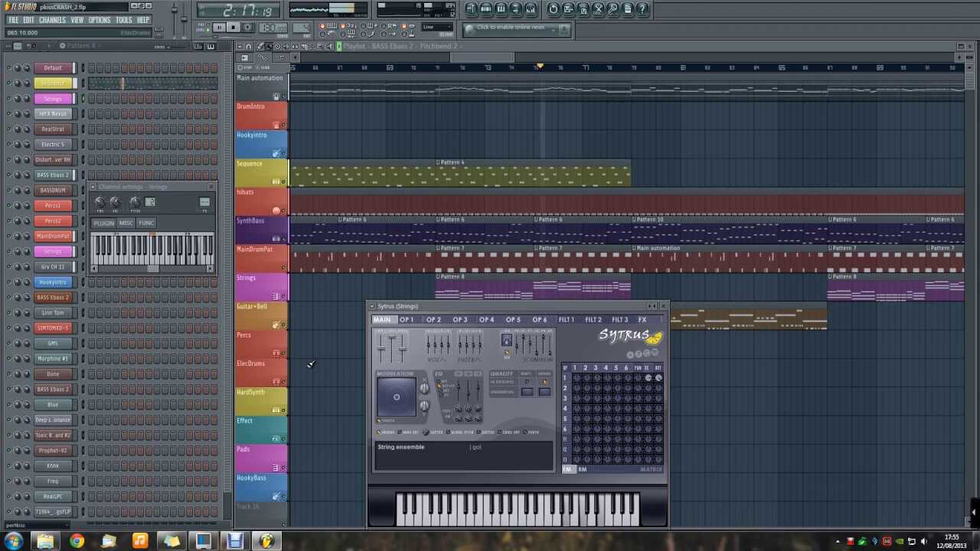Select the Dune channel button

click(x=53, y=373)
